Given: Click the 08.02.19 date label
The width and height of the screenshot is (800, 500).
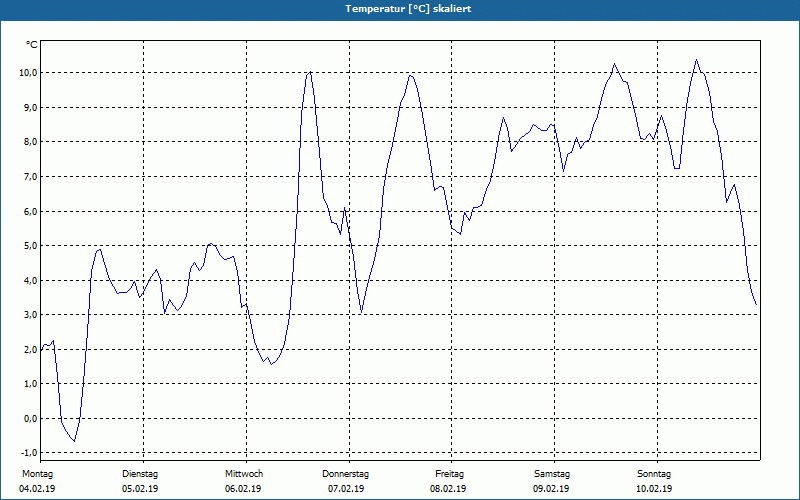Looking at the screenshot, I should coord(448,489).
